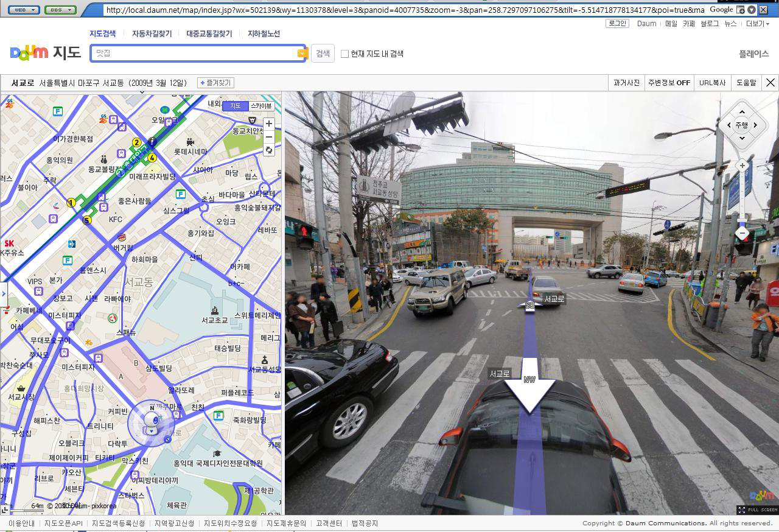The width and height of the screenshot is (779, 532).
Task: Tilt road view up with up arrow
Action: coord(742,112)
